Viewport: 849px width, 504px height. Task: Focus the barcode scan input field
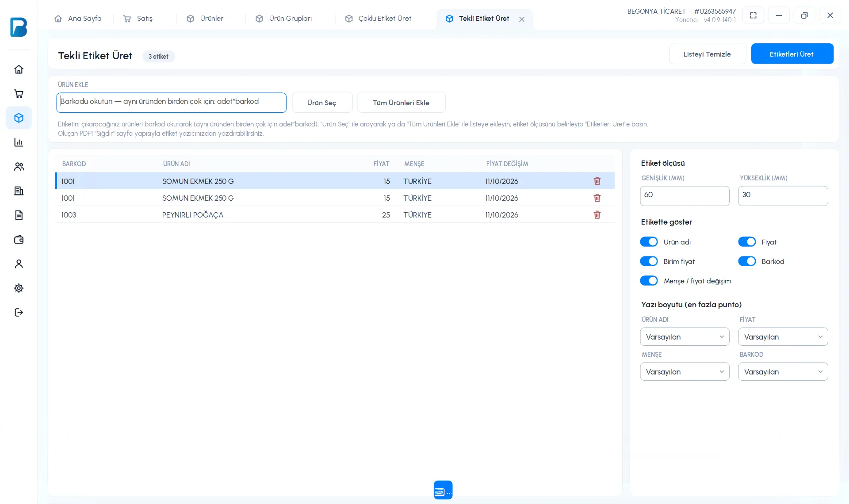point(171,102)
